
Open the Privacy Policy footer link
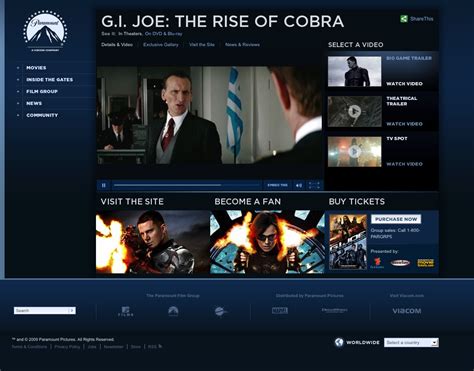coord(67,347)
